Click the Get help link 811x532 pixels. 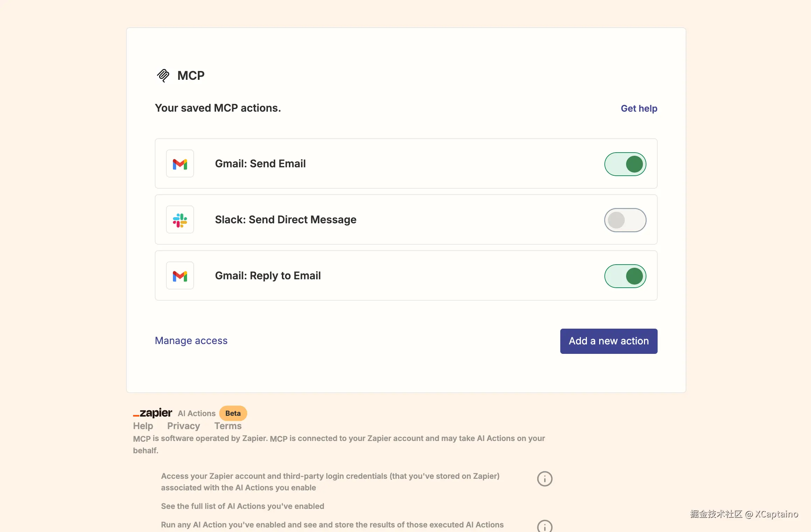[x=639, y=108]
